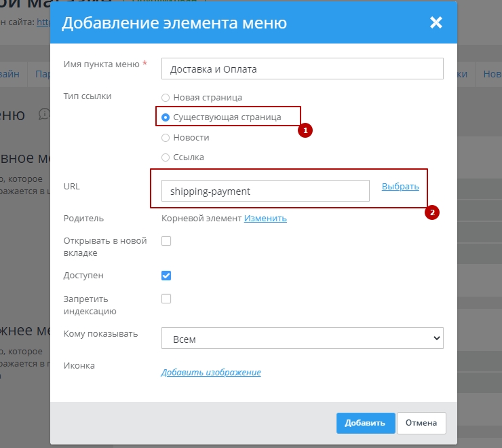Select the 'Ссылка' radio button

click(166, 157)
